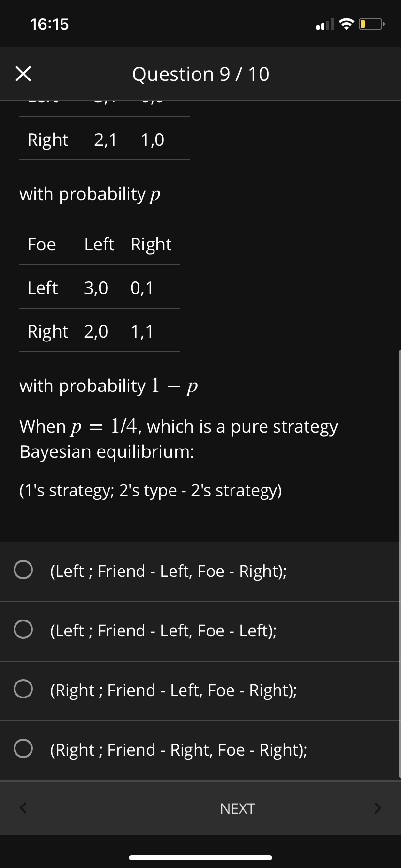Close the quiz with the X icon

pyautogui.click(x=23, y=74)
